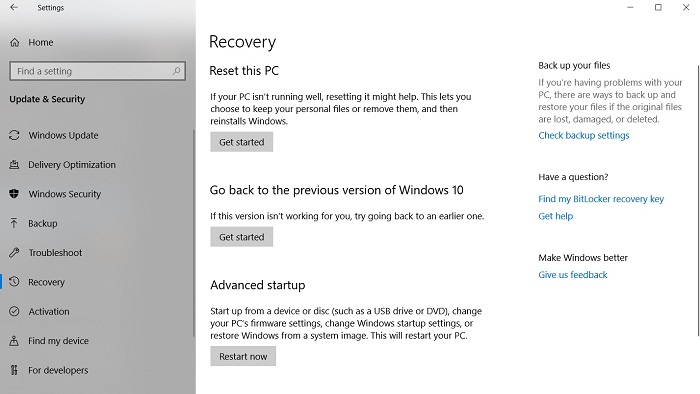Click the search magnifier icon in Find a setting
The image size is (700, 394).
click(176, 71)
